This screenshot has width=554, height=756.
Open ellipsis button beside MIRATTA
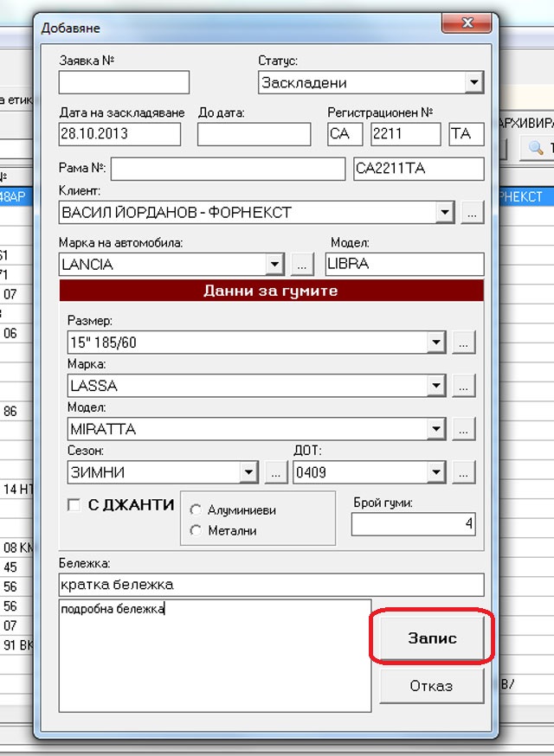[x=464, y=429]
